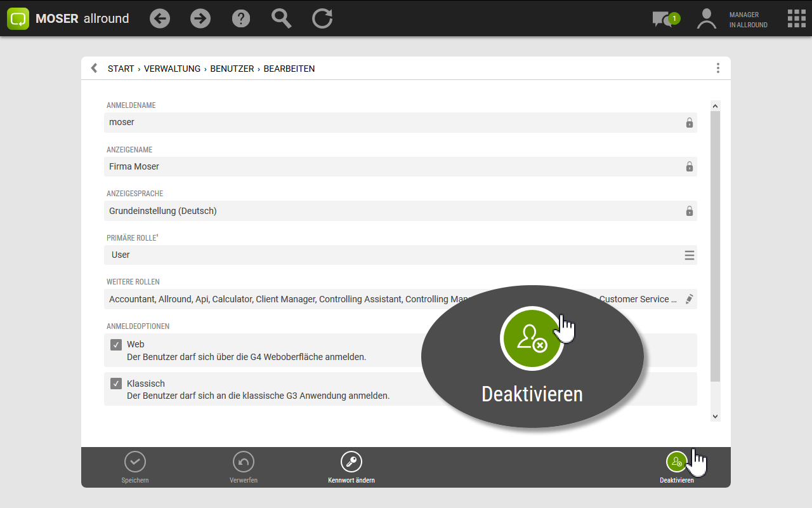This screenshot has height=508, width=812.
Task: Open the Primäre Rolle list selector
Action: 689,255
